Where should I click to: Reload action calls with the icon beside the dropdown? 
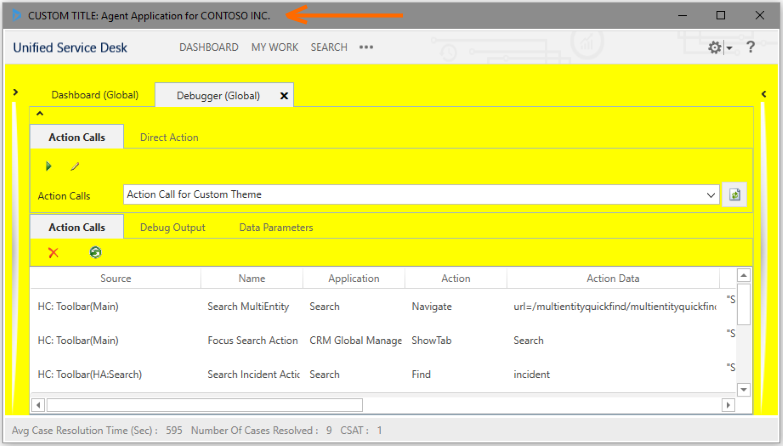point(735,194)
